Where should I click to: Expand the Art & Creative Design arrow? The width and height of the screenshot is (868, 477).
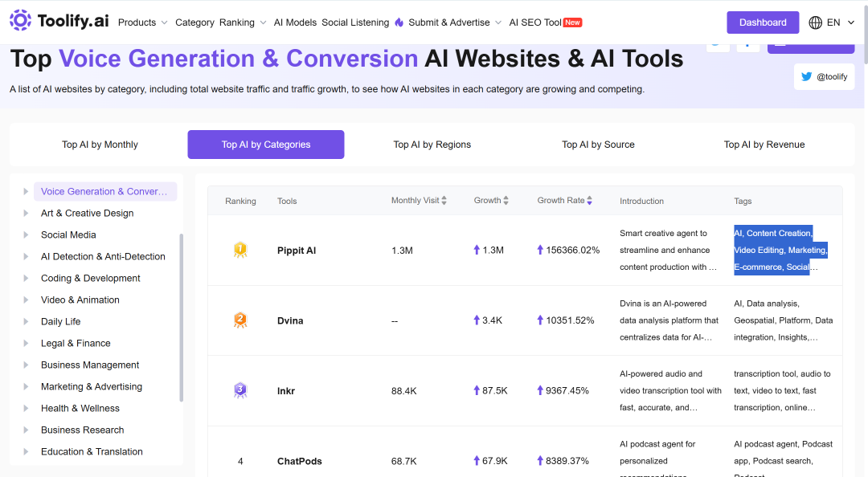[x=26, y=213]
